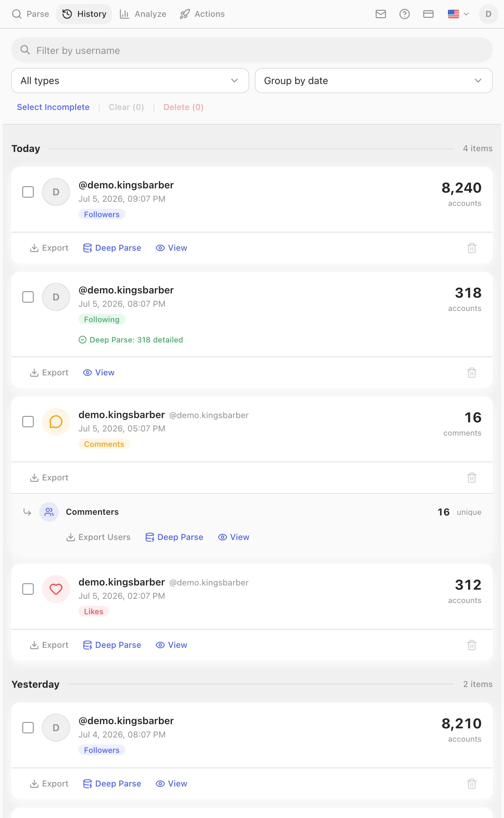View the 312 accounts Likes entry
504x818 pixels.
tap(171, 645)
